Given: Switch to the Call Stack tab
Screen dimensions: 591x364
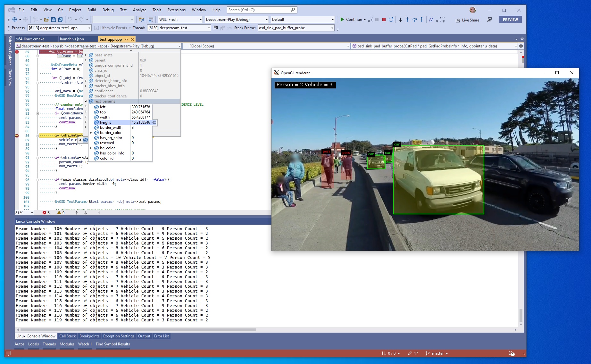Looking at the screenshot, I should click(67, 336).
